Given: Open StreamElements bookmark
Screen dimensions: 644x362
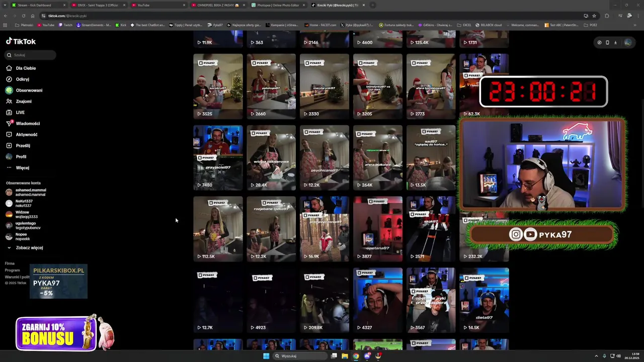Looking at the screenshot, I should (94, 25).
